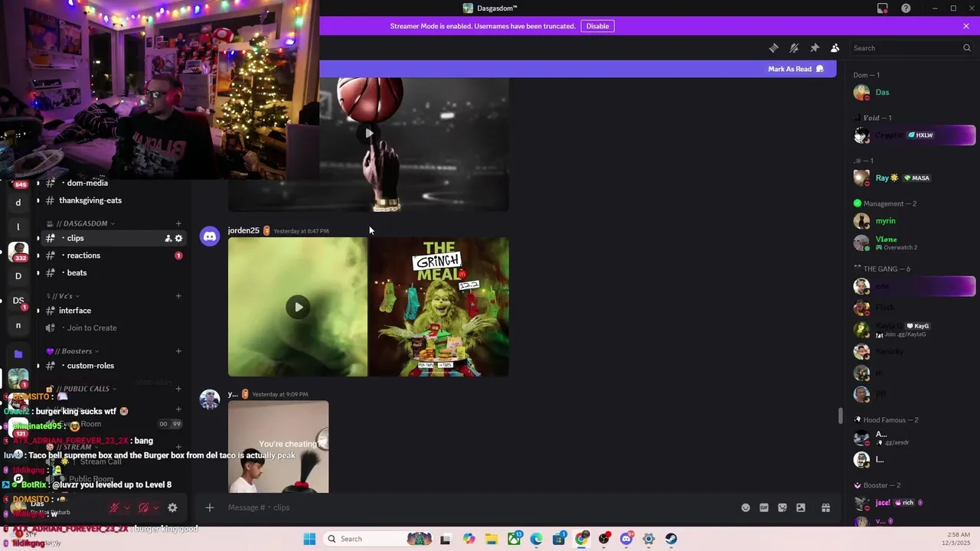Add a channel in PUBLIC CALLS category
This screenshot has height=551, width=980.
coord(178,389)
